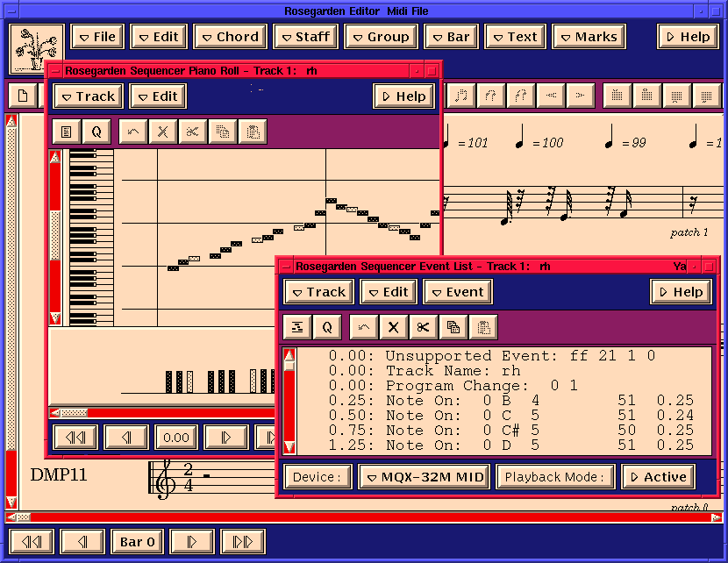Open the Marks menu in main editor
728x563 pixels.
589,37
